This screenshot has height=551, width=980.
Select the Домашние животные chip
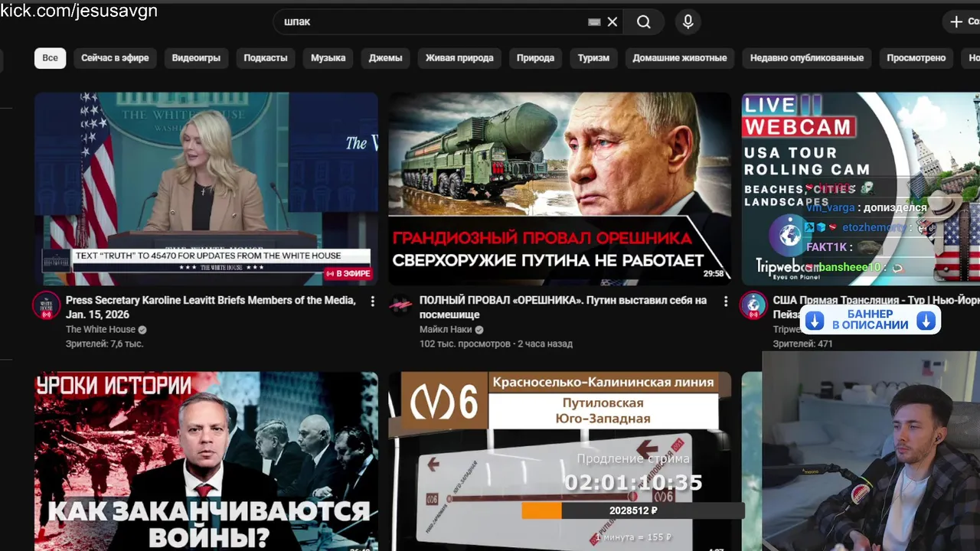click(x=680, y=58)
